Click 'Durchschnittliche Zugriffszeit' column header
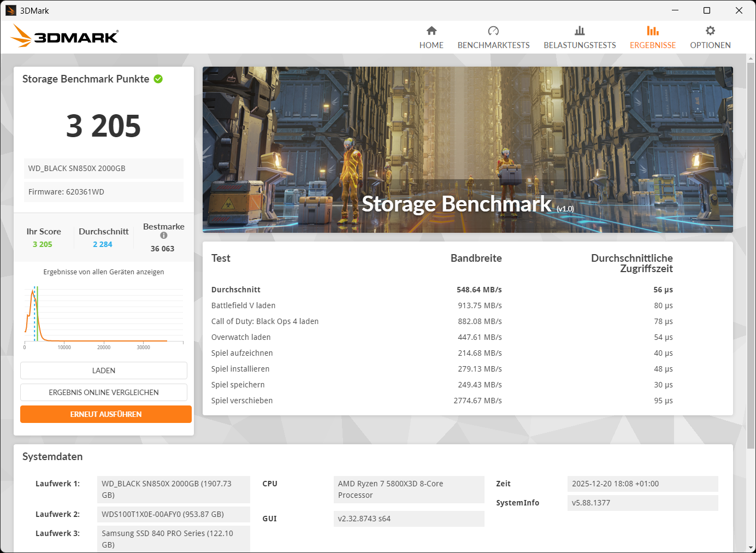 pos(632,263)
